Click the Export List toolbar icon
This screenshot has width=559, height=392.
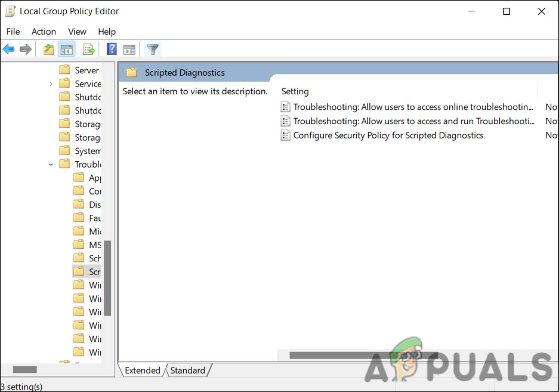88,49
